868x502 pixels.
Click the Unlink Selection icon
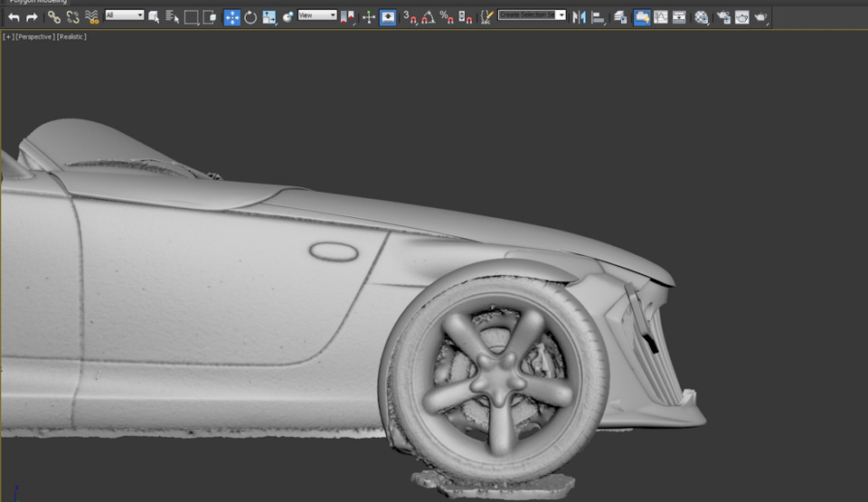[x=72, y=17]
